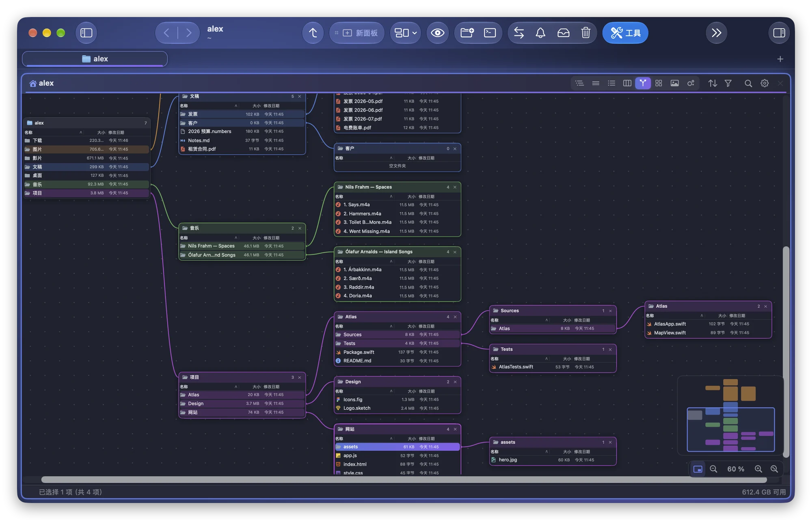Click the bell notification icon

point(540,33)
